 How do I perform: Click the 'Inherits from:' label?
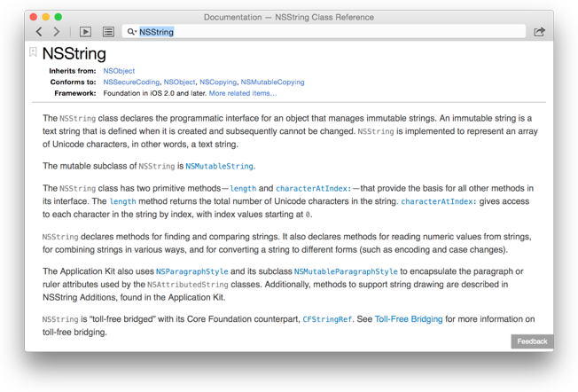tap(73, 71)
